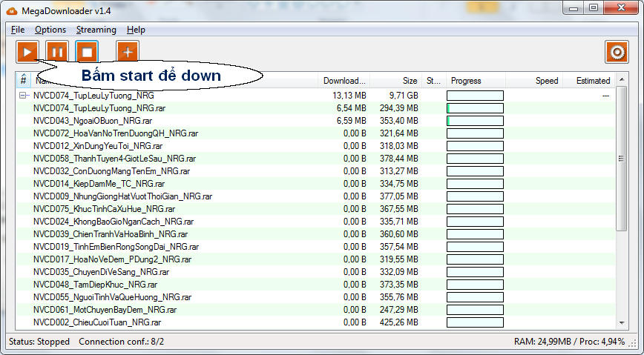644x355 pixels.
Task: Select file NVCD072_HoaVanNoTrenDuongQH_NRG.rar
Action: pos(116,133)
